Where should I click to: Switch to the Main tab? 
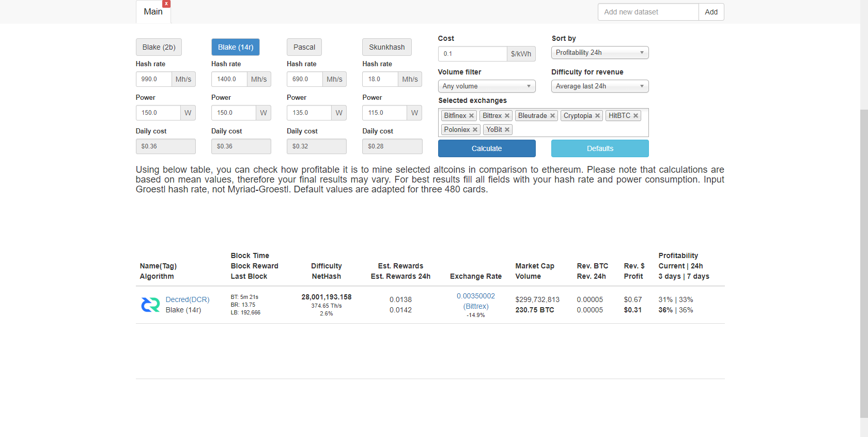[x=153, y=12]
